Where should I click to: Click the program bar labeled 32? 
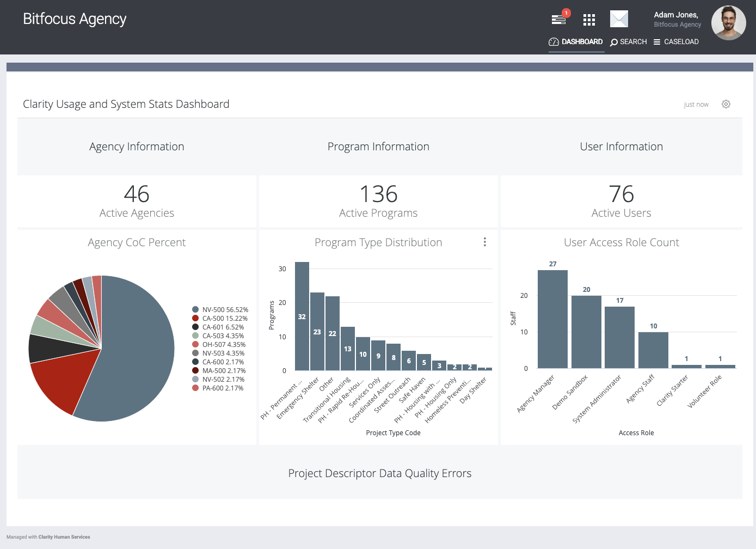(x=302, y=316)
